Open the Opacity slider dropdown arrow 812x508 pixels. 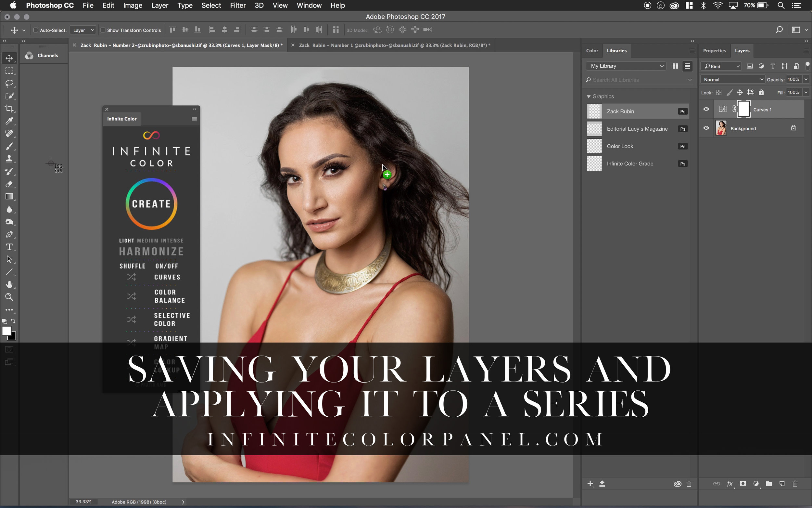(x=806, y=80)
